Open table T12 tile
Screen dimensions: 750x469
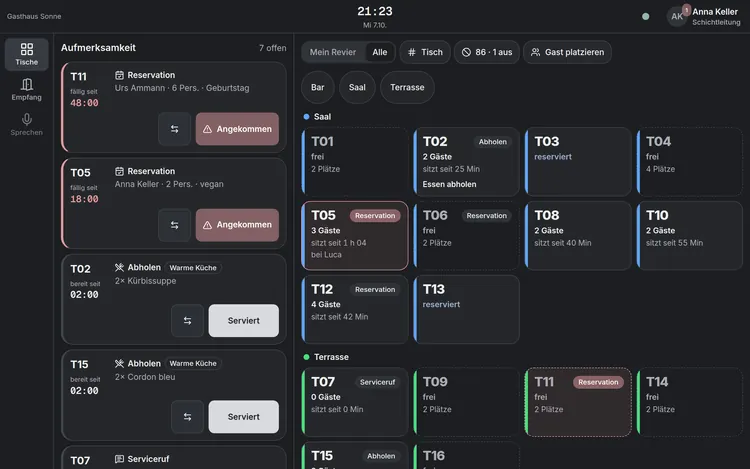click(354, 309)
